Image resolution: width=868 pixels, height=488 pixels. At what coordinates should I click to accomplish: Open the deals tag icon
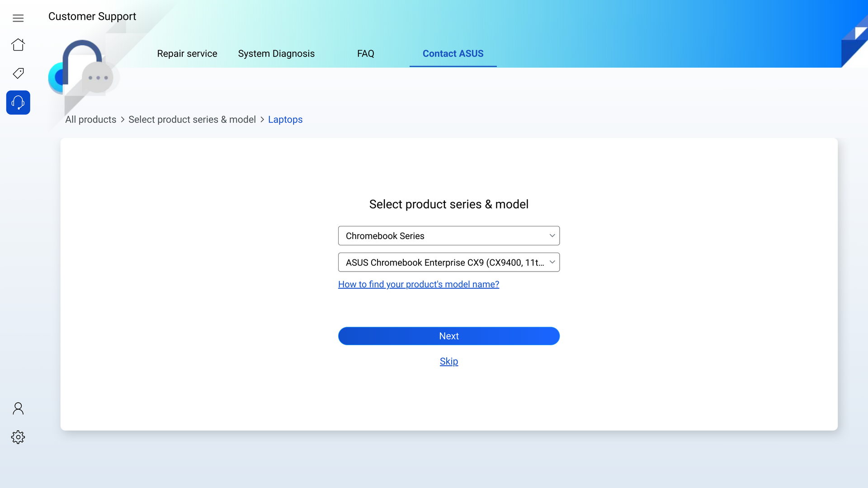(18, 73)
